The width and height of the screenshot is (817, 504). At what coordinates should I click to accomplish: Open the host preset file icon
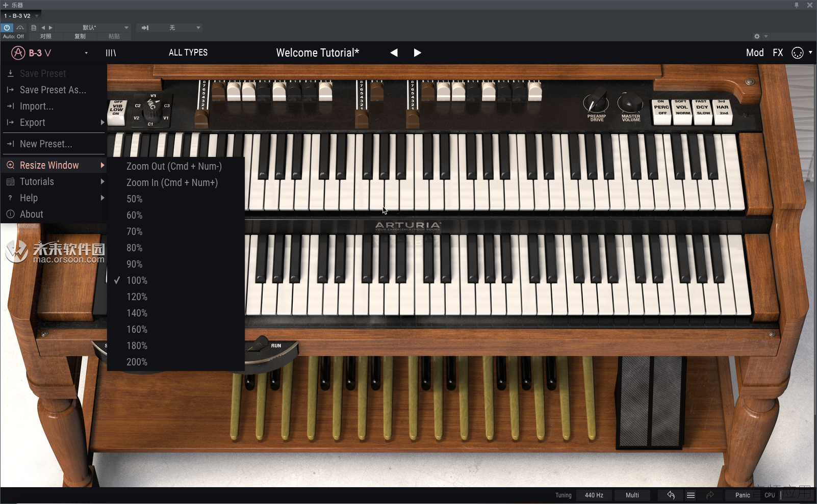click(x=34, y=28)
